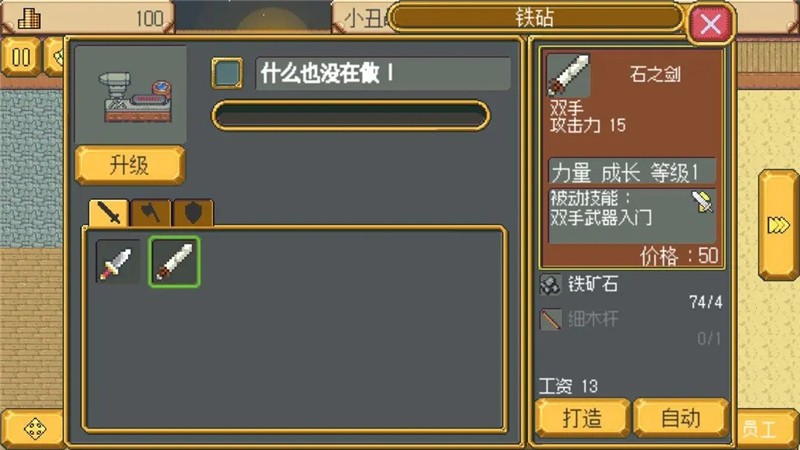Open the shield armor tab
This screenshot has height=450, width=800.
pyautogui.click(x=193, y=213)
